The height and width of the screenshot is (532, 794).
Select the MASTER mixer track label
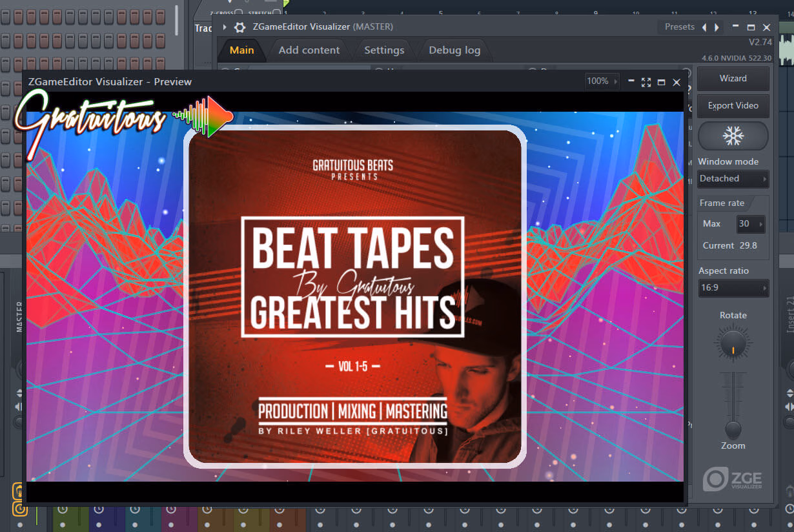click(19, 318)
